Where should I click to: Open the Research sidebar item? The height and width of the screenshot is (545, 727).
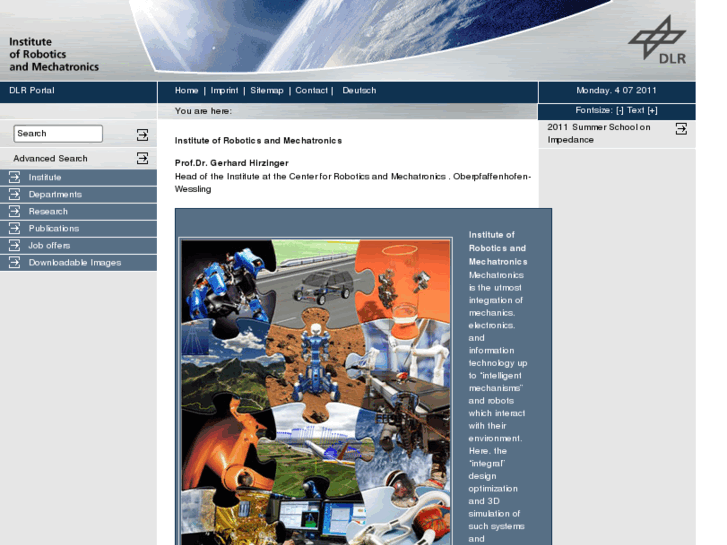pyautogui.click(x=48, y=212)
